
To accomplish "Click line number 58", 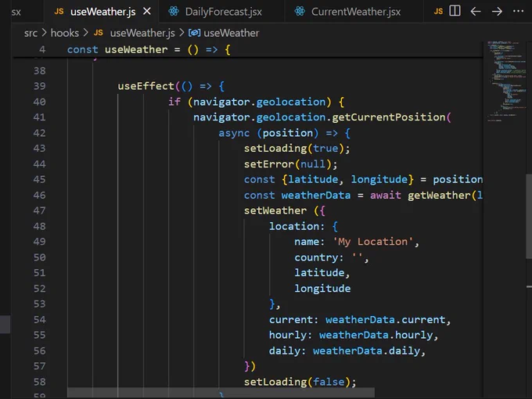I will pos(39,382).
